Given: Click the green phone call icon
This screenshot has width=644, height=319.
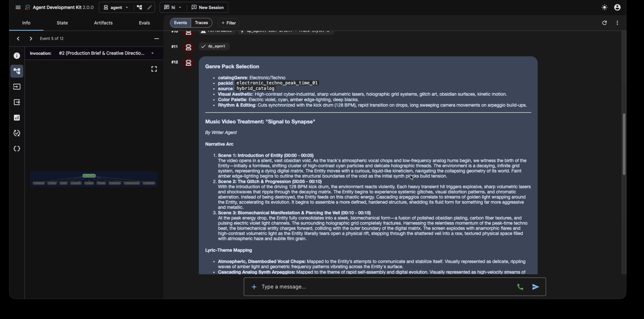Looking at the screenshot, I should click(520, 287).
